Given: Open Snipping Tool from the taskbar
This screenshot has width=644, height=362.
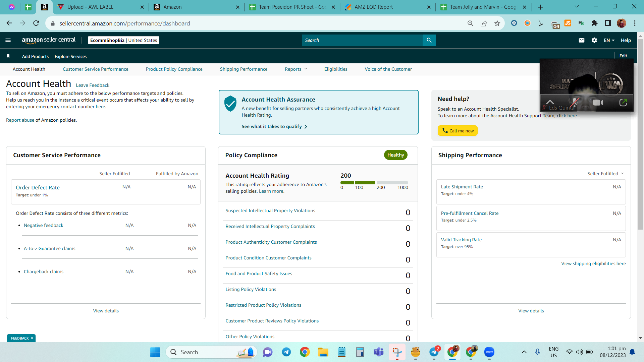Looking at the screenshot, I should pyautogui.click(x=397, y=352).
